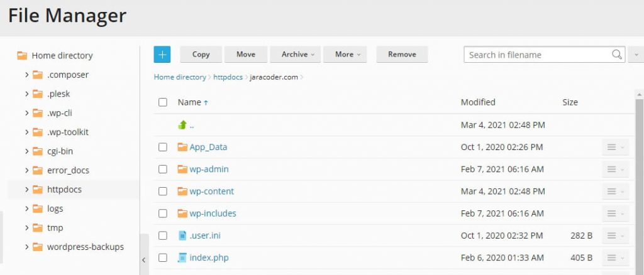Open the wp-admin row actions menu
Viewport: 644px width, 275px height.
(x=615, y=170)
